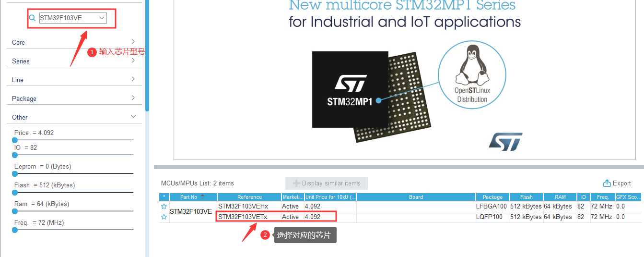Viewport: 644px width, 257px height.
Task: Click the Eeprom slider handle
Action: point(15,174)
